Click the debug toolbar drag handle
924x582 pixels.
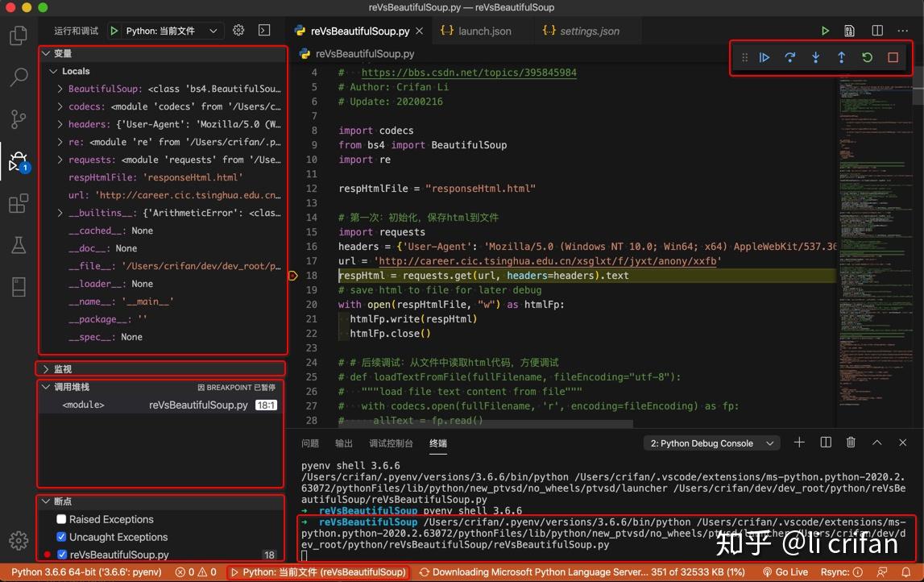tap(744, 57)
